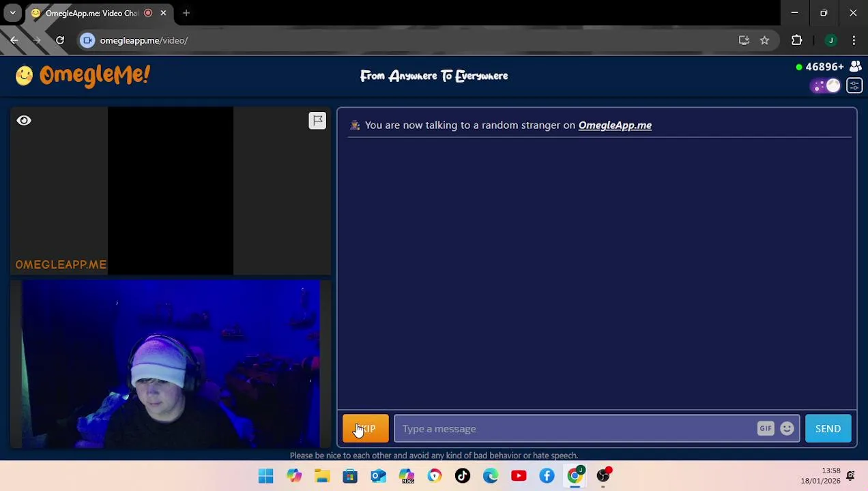Expand the tab search dropdown arrow
The height and width of the screenshot is (491, 868).
(x=12, y=13)
